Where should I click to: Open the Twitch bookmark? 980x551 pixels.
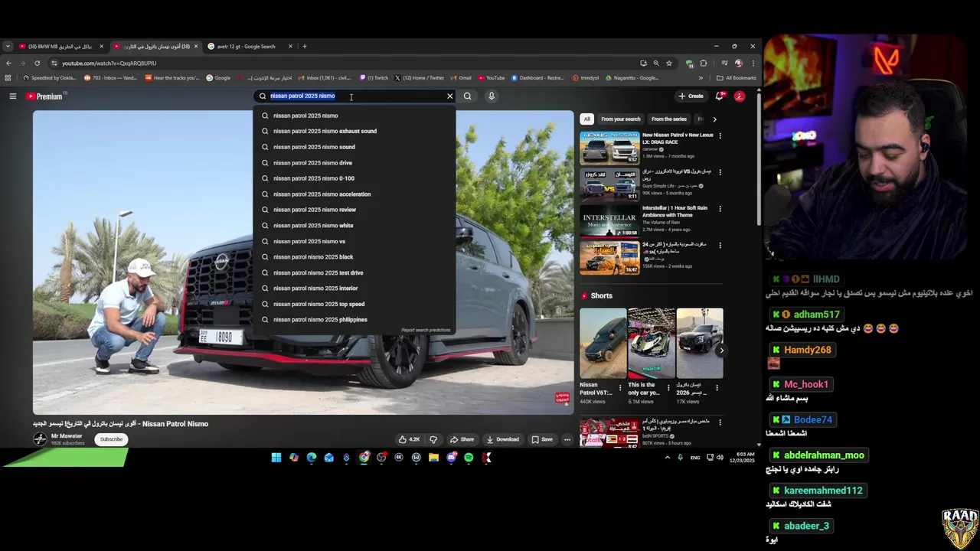pos(374,78)
